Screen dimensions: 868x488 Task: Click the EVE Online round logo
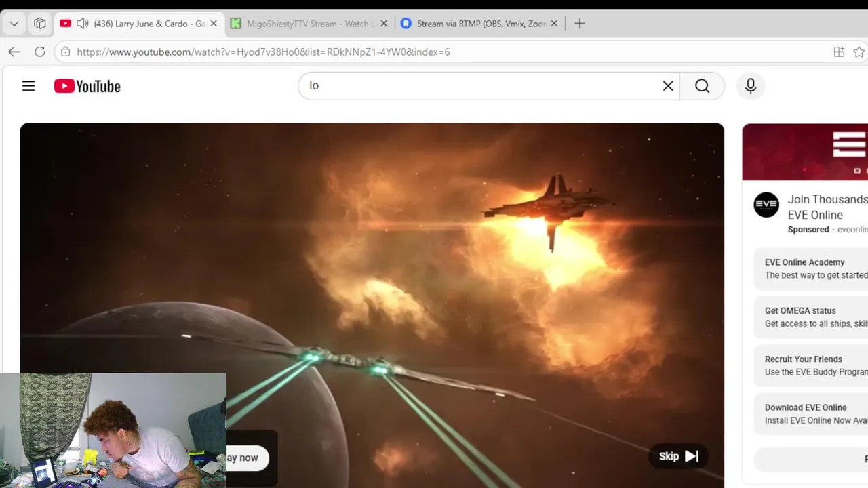click(766, 205)
